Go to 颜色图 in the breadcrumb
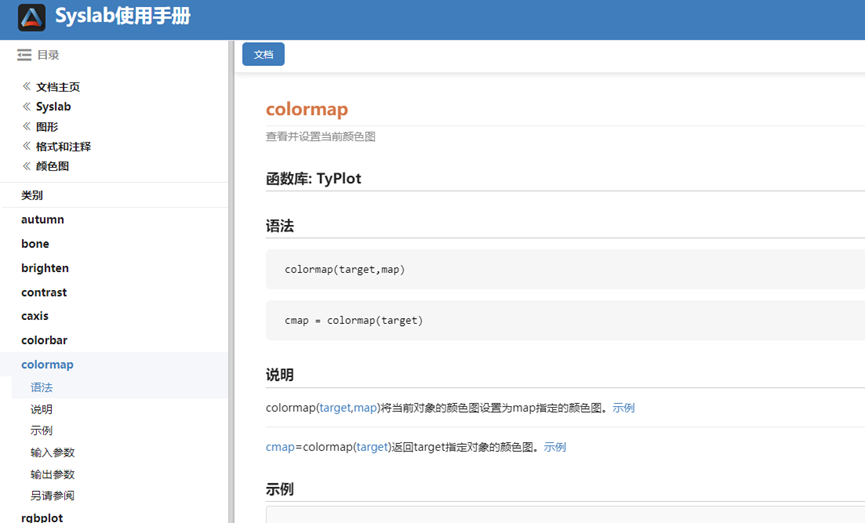The height and width of the screenshot is (523, 865). [x=52, y=166]
